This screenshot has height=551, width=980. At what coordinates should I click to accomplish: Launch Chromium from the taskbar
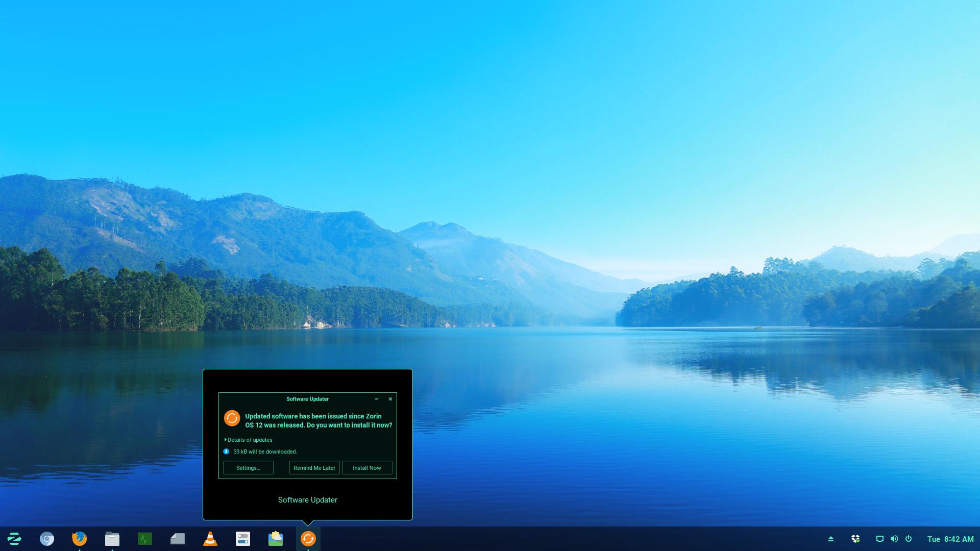point(47,539)
